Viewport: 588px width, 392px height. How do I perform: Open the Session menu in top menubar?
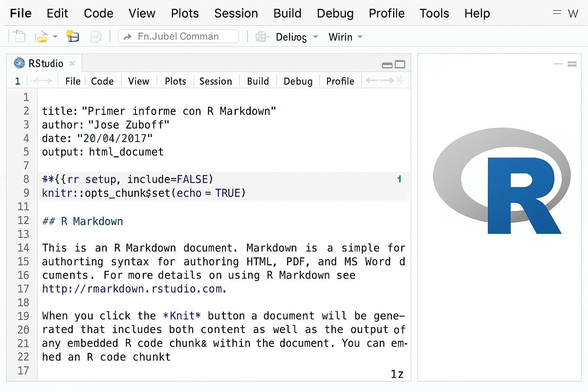[x=236, y=13]
